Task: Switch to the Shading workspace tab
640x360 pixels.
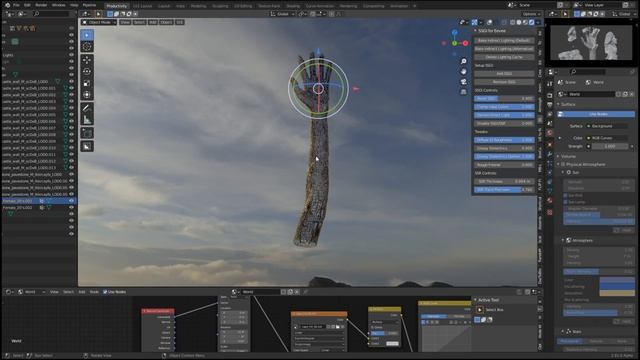Action: click(293, 6)
